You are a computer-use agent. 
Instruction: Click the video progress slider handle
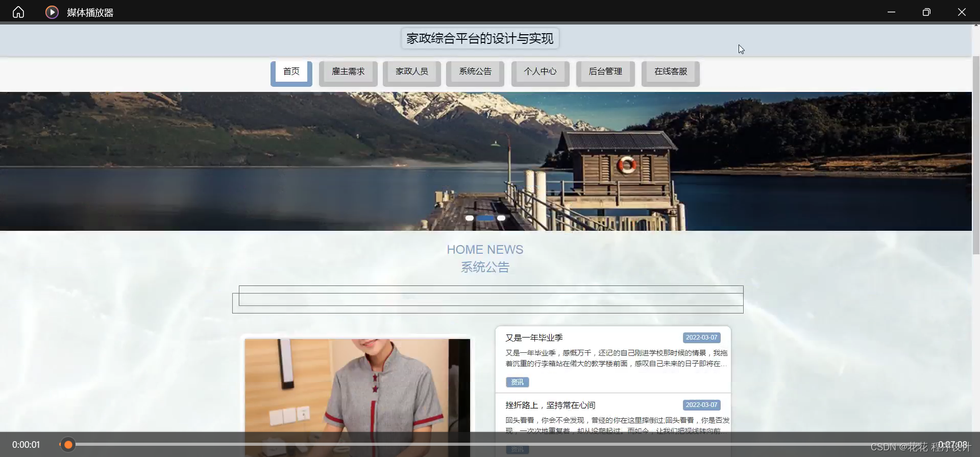[68, 445]
